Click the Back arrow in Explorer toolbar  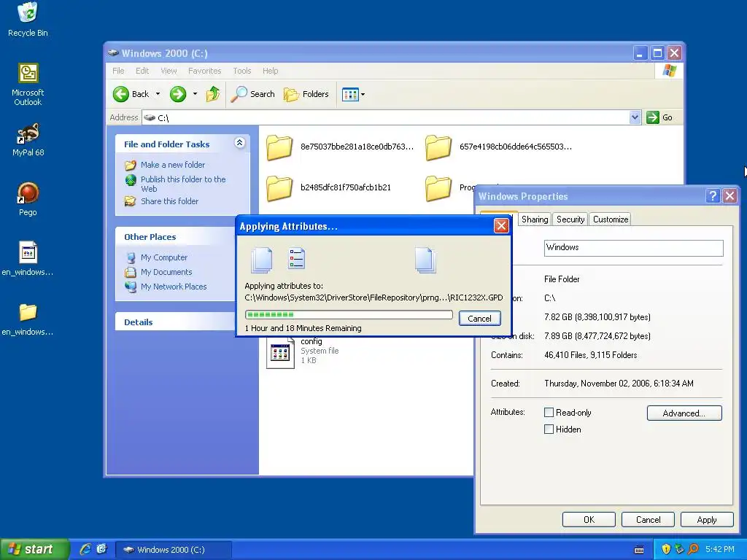(131, 94)
